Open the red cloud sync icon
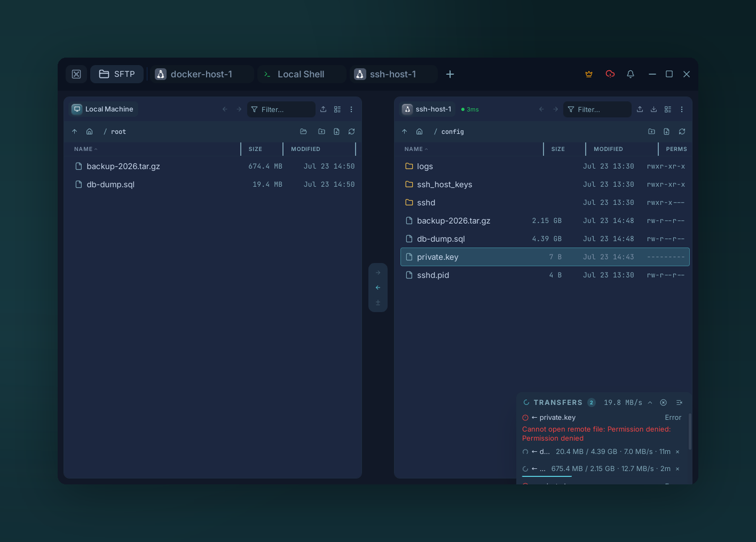 point(610,74)
